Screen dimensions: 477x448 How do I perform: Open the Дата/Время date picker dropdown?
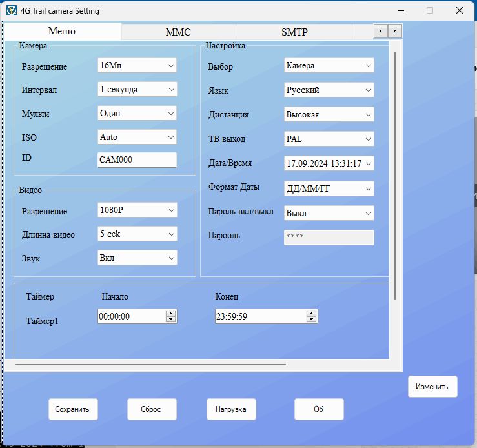click(369, 164)
